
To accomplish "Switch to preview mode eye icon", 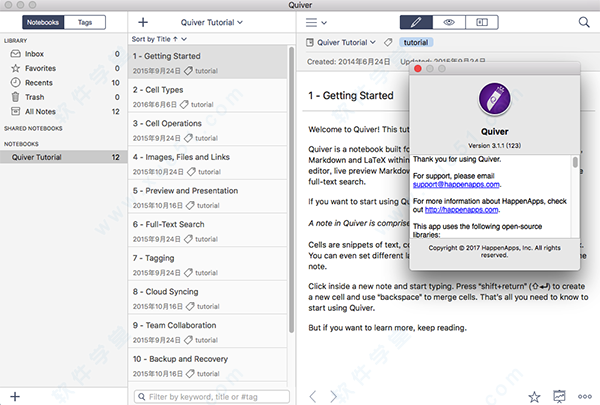I will [449, 23].
